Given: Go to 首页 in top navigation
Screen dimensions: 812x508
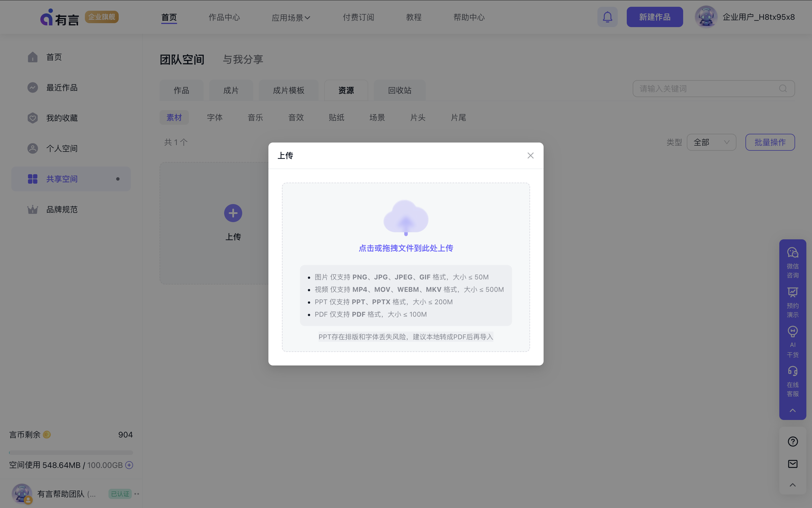Looking at the screenshot, I should (169, 17).
